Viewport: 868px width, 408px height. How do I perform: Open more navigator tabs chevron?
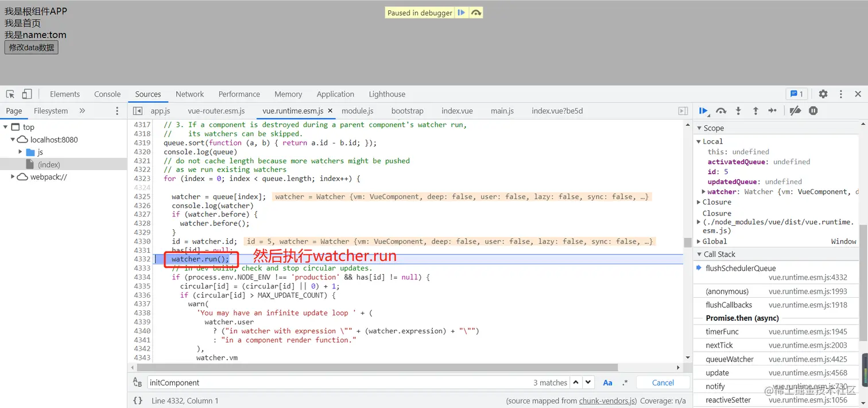[82, 111]
